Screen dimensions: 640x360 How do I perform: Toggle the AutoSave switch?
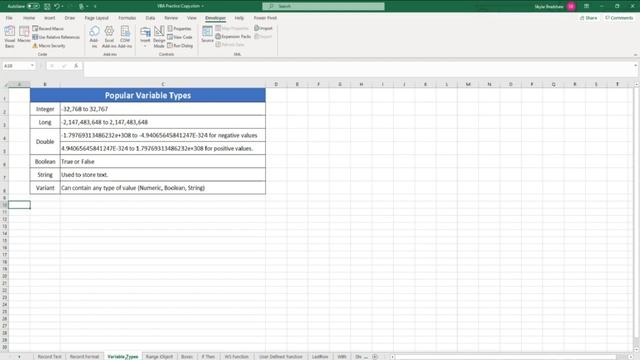pos(33,6)
